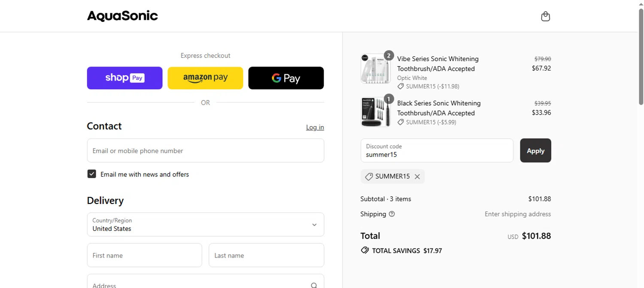
Task: Click the Discount code input field
Action: click(437, 151)
